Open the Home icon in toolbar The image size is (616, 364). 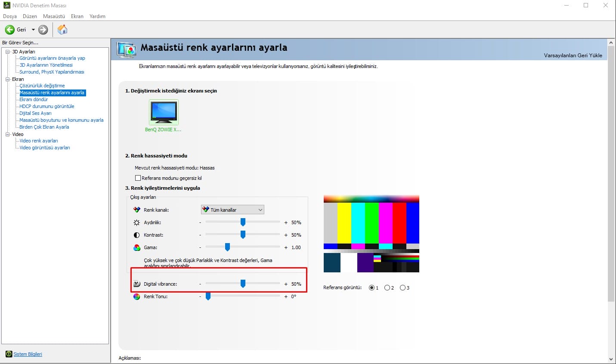pos(62,30)
